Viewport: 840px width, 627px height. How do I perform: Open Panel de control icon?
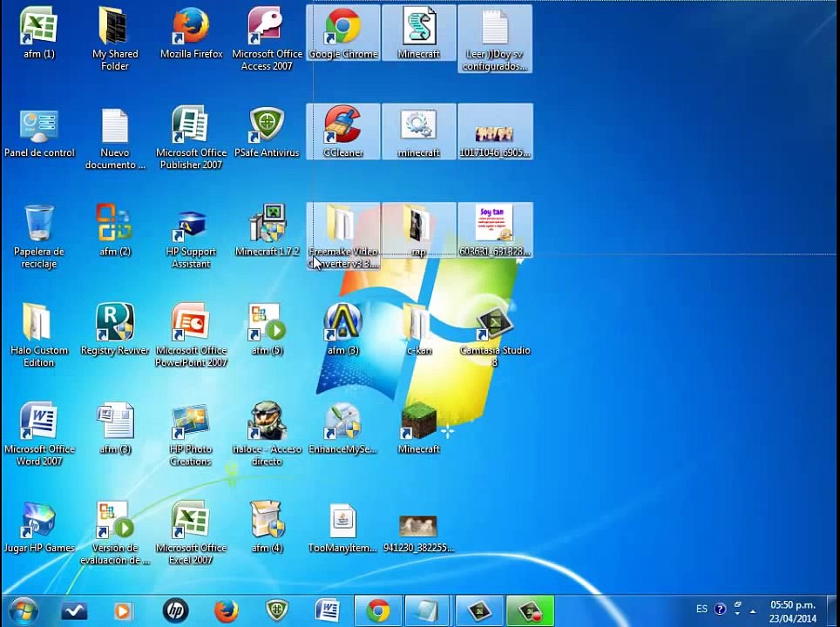coord(39,132)
